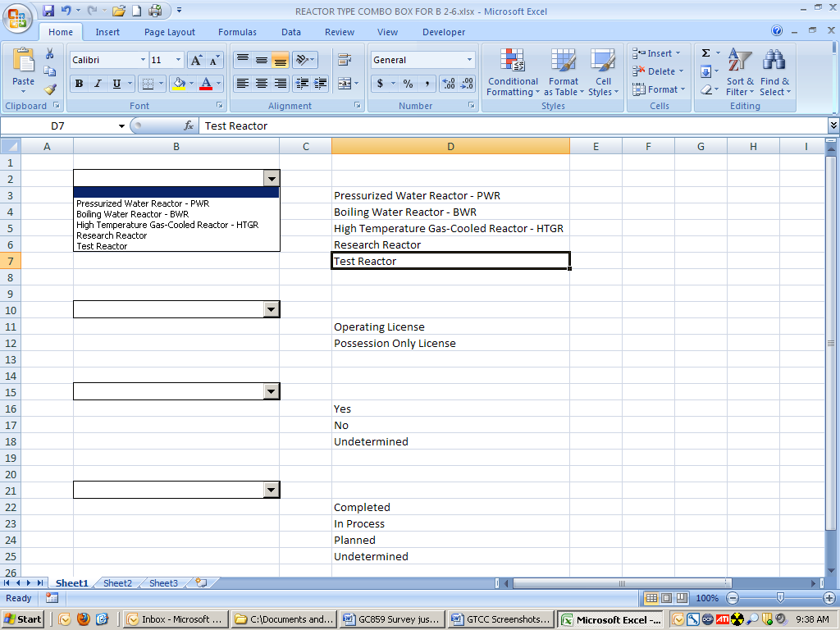Toggle Bold formatting
Image resolution: width=840 pixels, height=630 pixels.
coord(80,84)
